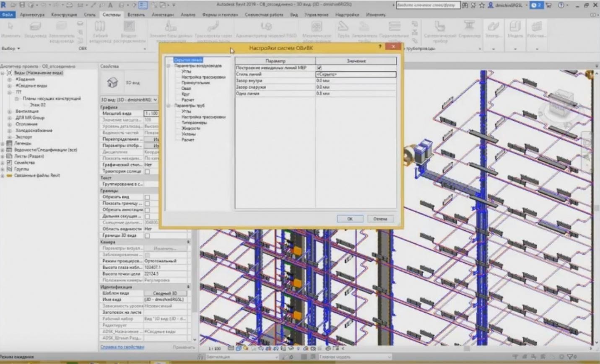Image resolution: width=600 pixels, height=364 pixels.
Task: Collapse the Параметры воздуховодов node
Action: 169,65
